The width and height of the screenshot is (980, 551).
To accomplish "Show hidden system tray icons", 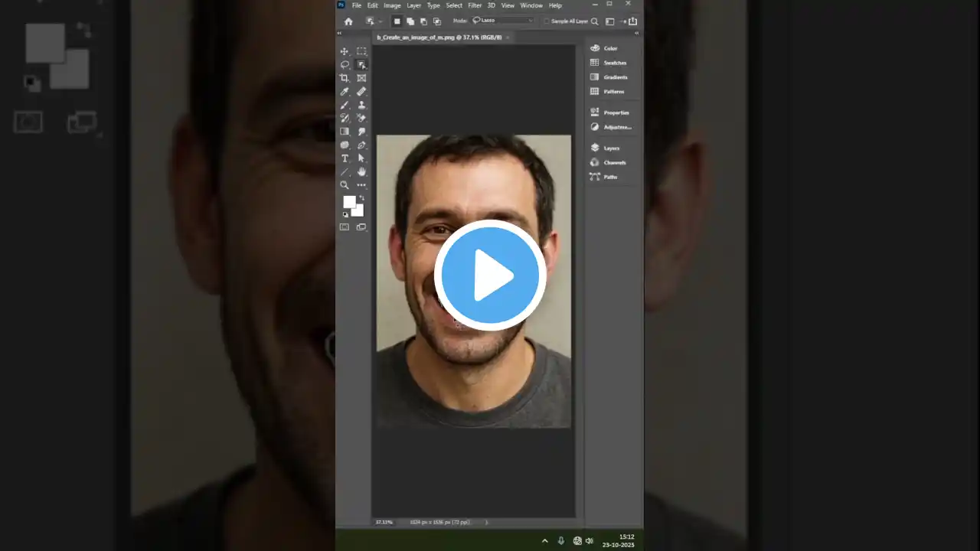I will coord(544,540).
